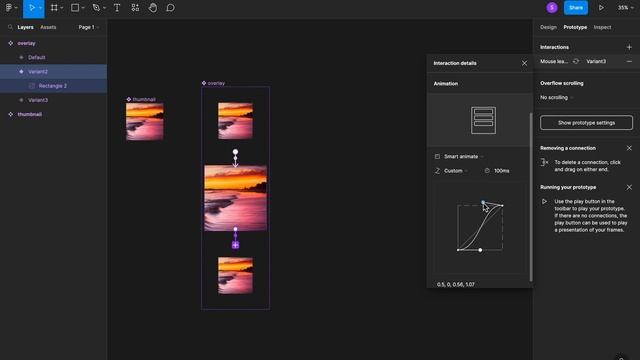
Task: Switch to the Layers tab
Action: pyautogui.click(x=25, y=27)
